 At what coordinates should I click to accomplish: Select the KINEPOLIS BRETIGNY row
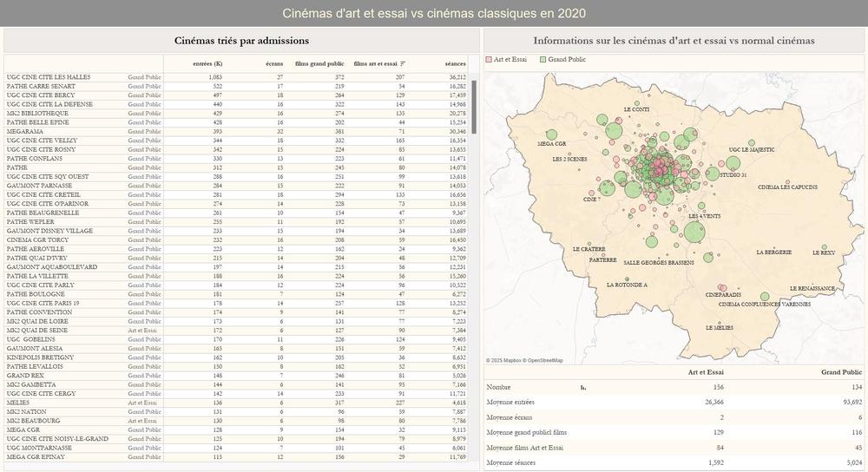(x=236, y=357)
